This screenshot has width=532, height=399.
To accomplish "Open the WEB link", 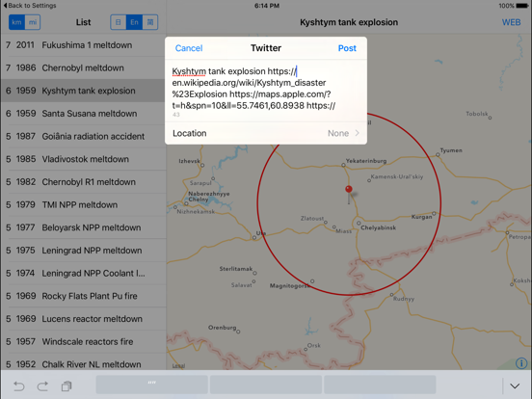I will click(512, 22).
